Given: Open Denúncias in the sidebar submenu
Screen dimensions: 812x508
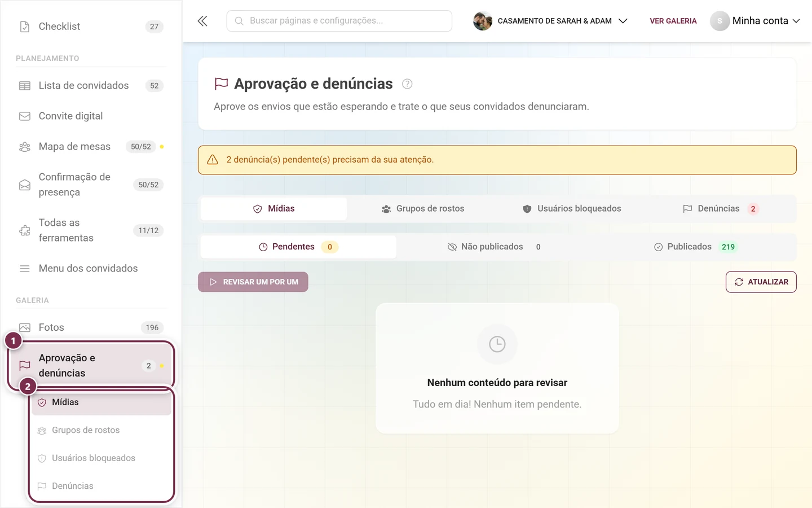Looking at the screenshot, I should click(x=101, y=487).
